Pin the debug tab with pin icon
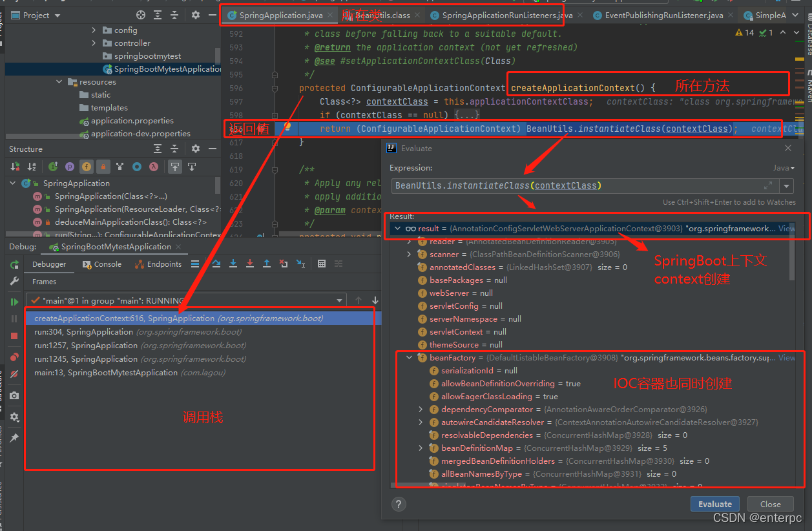 [14, 437]
